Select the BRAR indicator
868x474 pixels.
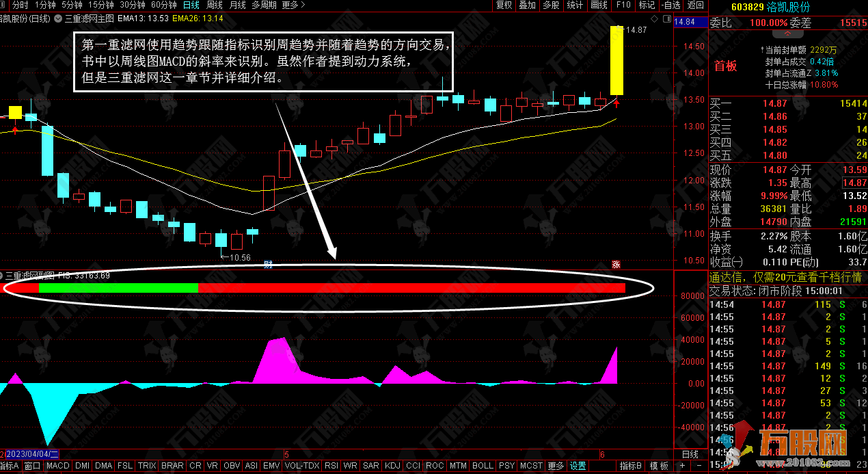tap(172, 466)
